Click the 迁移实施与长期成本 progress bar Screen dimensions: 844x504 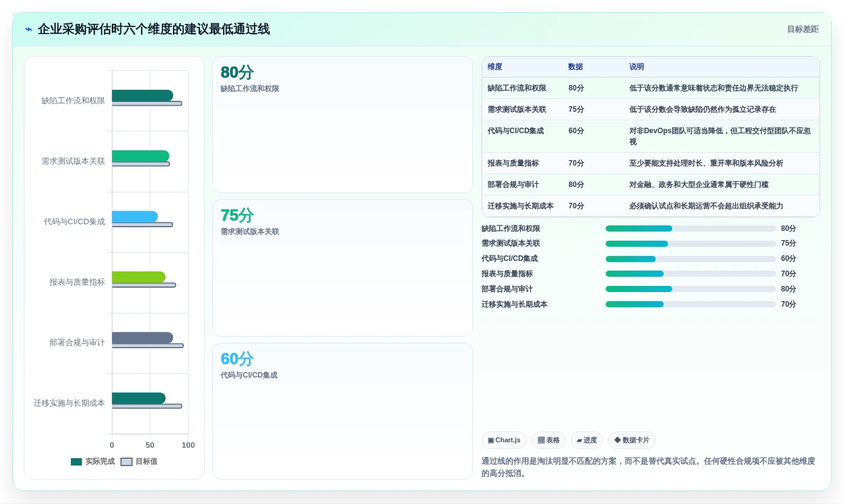point(691,304)
